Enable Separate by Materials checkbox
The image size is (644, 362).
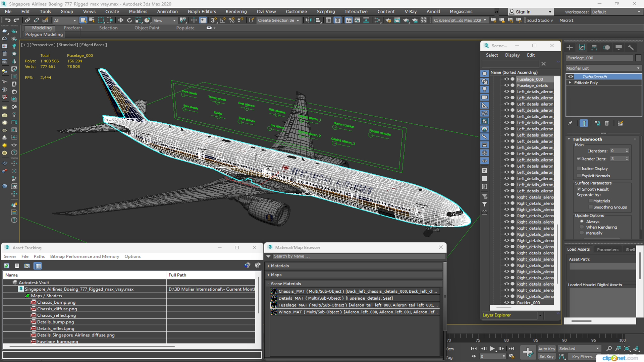tap(591, 201)
